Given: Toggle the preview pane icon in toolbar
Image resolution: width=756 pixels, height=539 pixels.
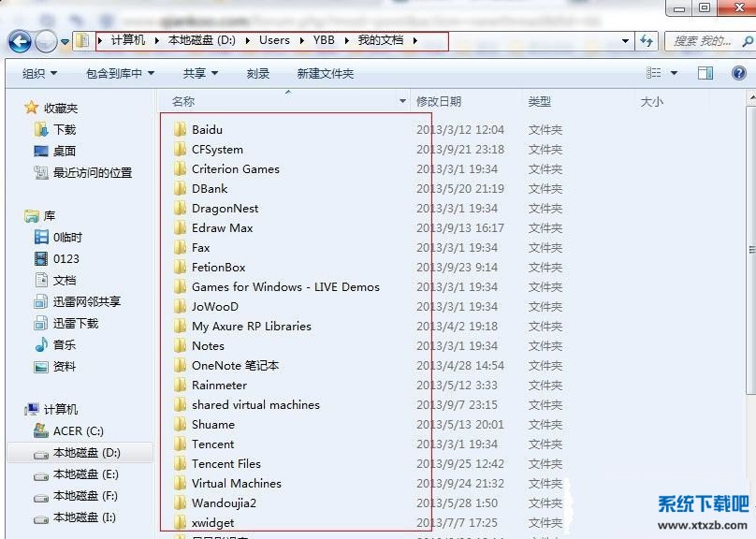Looking at the screenshot, I should (x=705, y=73).
